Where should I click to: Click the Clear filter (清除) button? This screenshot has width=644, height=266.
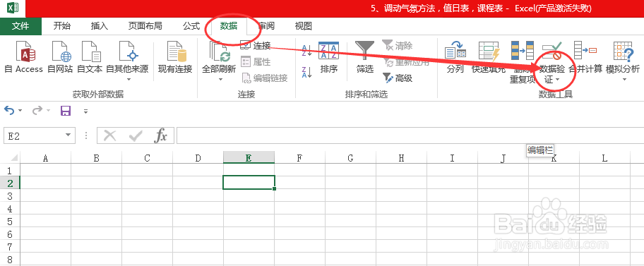tap(397, 45)
